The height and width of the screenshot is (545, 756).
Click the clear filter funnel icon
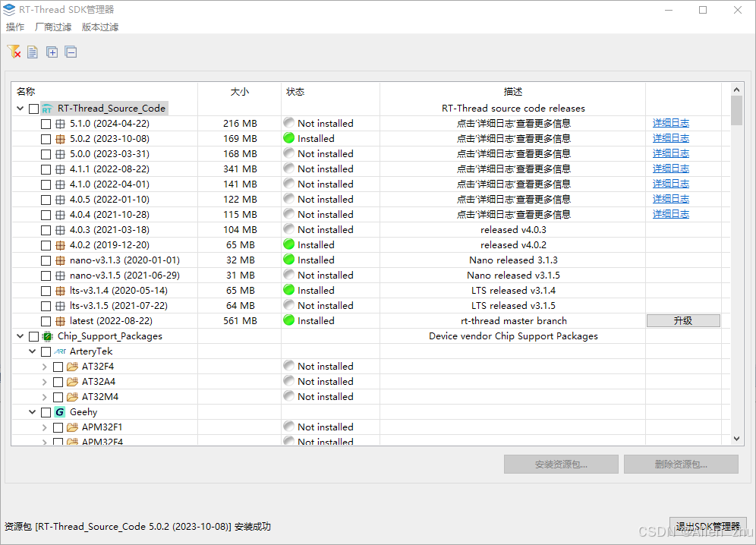point(14,52)
